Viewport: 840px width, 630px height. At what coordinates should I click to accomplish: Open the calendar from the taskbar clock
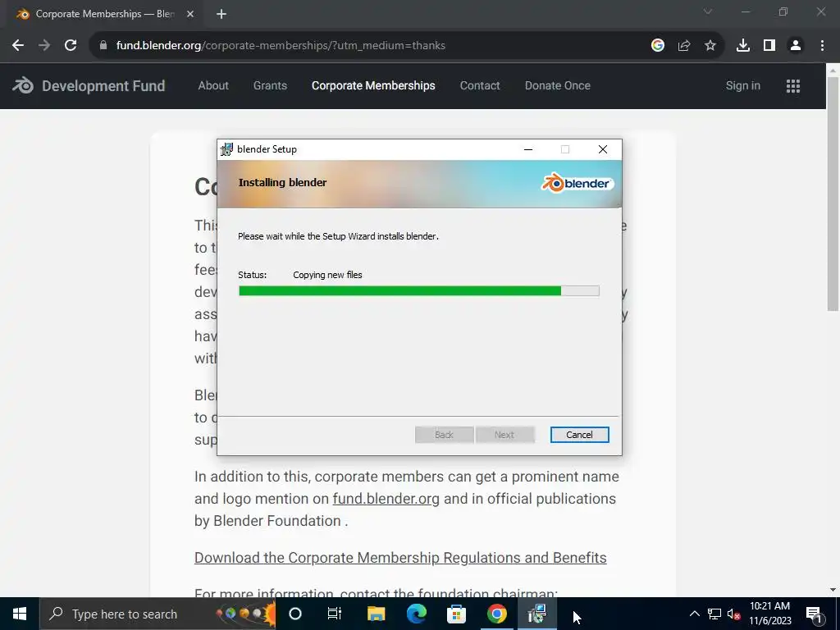tap(769, 614)
